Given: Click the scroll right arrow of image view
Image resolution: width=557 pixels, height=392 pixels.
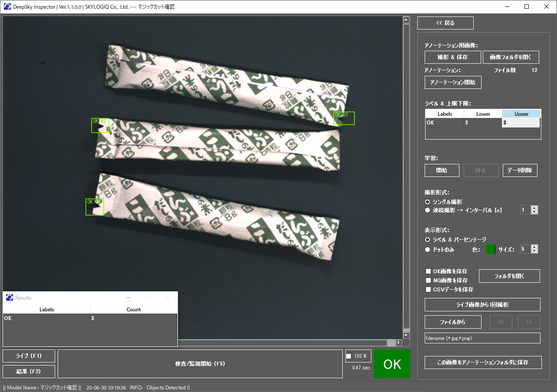Looking at the screenshot, I should point(398,343).
